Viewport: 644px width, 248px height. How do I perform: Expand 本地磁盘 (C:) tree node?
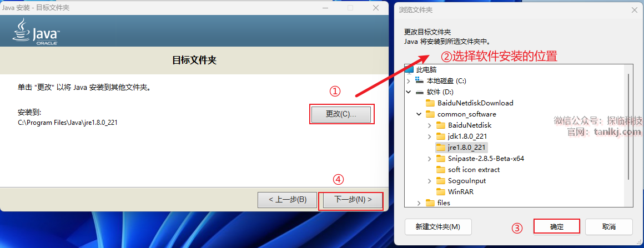click(x=409, y=81)
